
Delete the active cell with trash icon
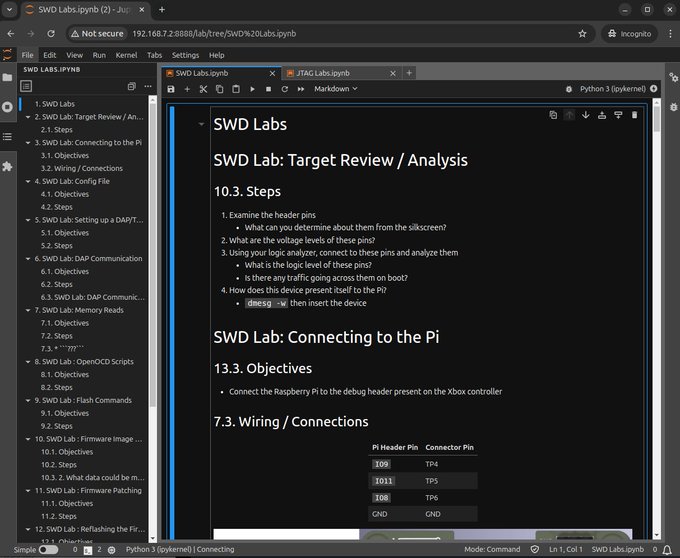(634, 115)
